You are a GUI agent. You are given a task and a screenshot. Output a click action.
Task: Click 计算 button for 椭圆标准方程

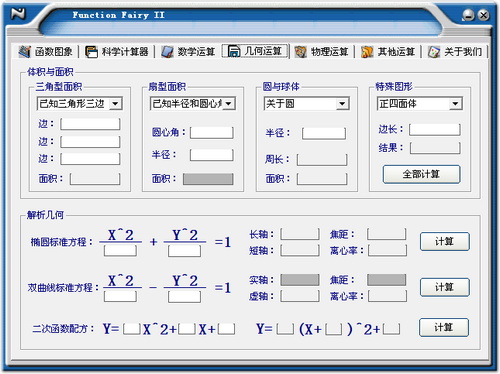445,241
